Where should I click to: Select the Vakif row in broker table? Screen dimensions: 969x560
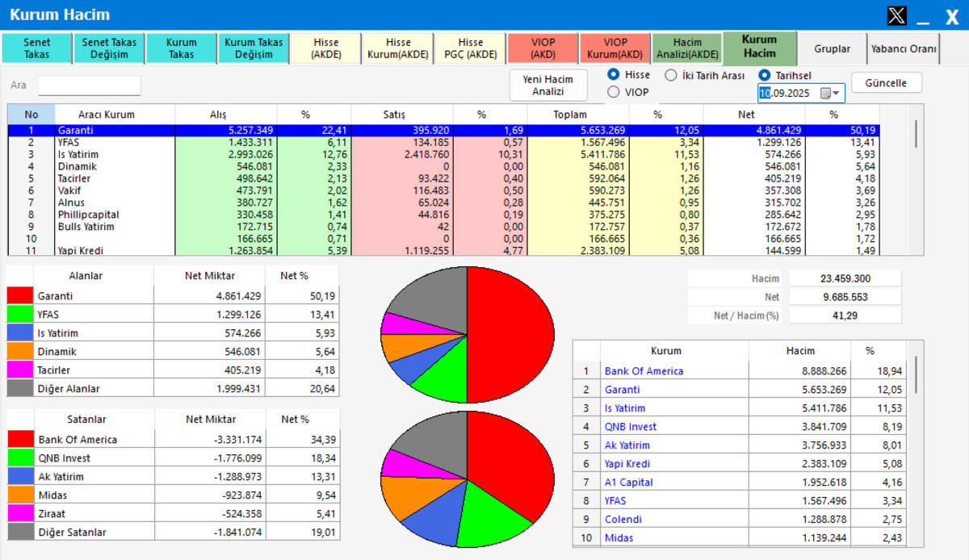(x=444, y=190)
